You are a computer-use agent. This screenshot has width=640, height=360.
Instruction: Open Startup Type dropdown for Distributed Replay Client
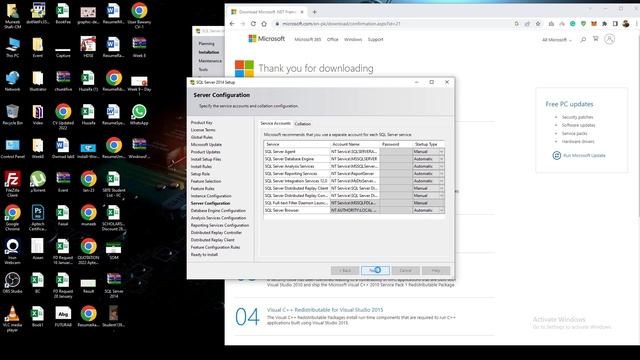click(441, 188)
